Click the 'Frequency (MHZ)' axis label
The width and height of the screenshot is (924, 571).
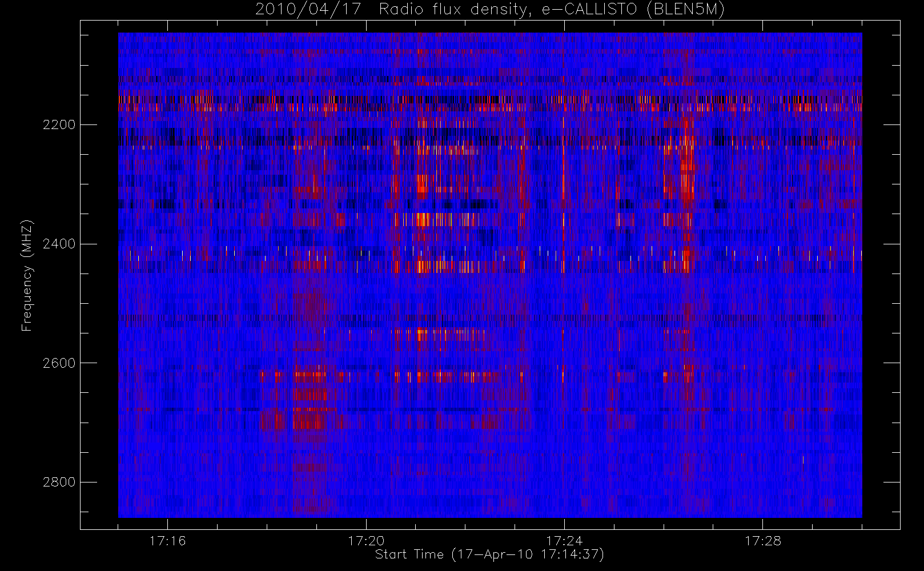coord(27,275)
